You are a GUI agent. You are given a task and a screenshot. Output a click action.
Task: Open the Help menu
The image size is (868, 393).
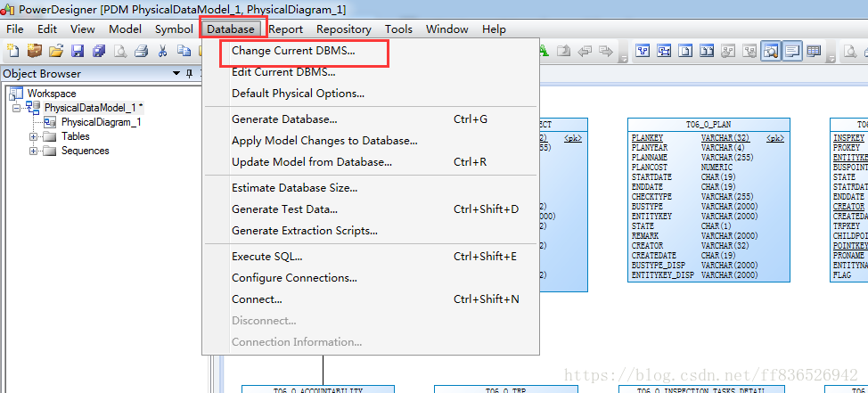494,29
